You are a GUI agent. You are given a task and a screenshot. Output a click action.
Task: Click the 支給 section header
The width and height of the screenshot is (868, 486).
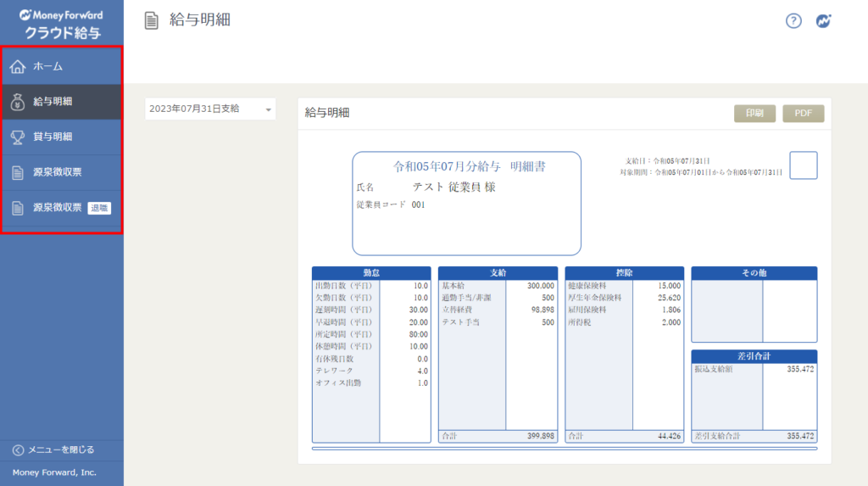coord(498,272)
